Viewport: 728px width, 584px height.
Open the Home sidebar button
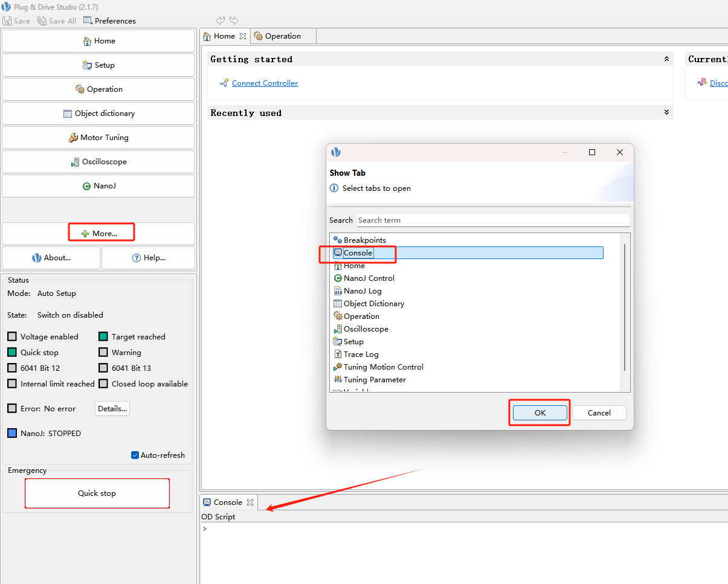[98, 41]
